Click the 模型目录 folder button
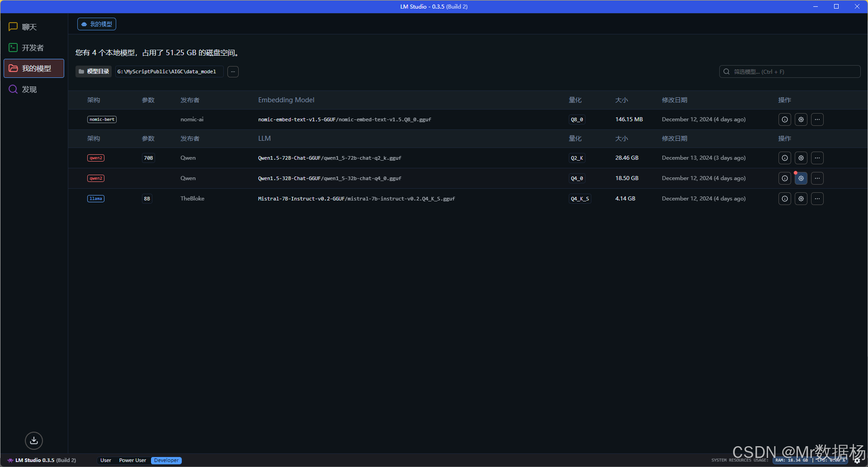 coord(94,71)
